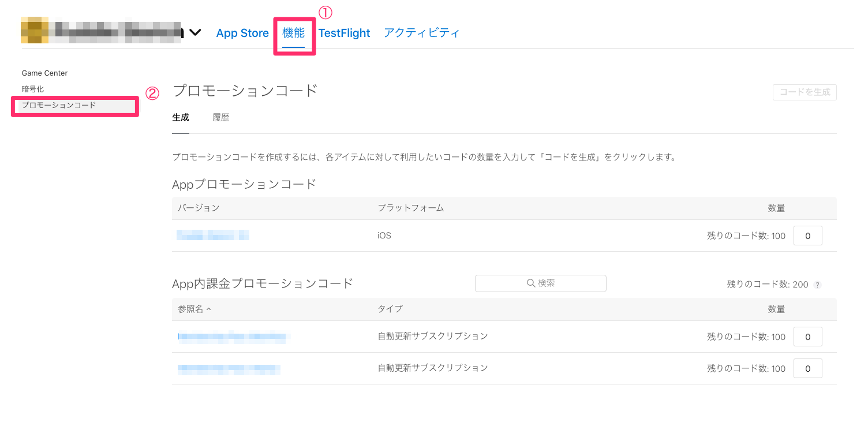The width and height of the screenshot is (868, 422).
Task: Focus the iOS app code quantity field
Action: tap(808, 236)
